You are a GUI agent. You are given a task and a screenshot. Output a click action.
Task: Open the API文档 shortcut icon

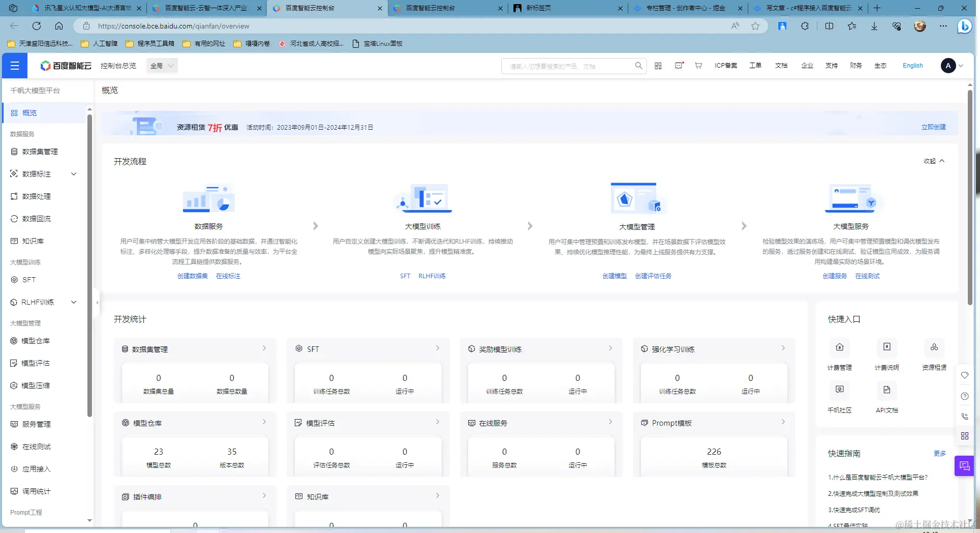[x=887, y=390]
